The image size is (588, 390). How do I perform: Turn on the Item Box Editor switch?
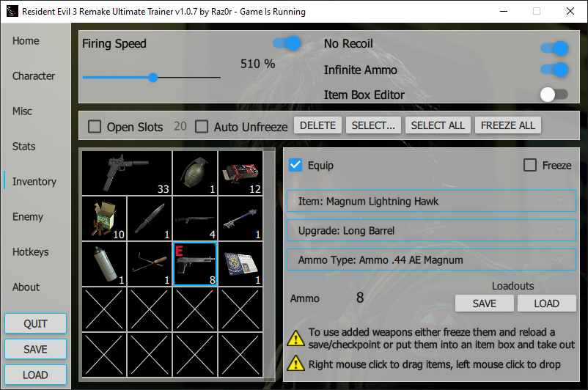(554, 94)
